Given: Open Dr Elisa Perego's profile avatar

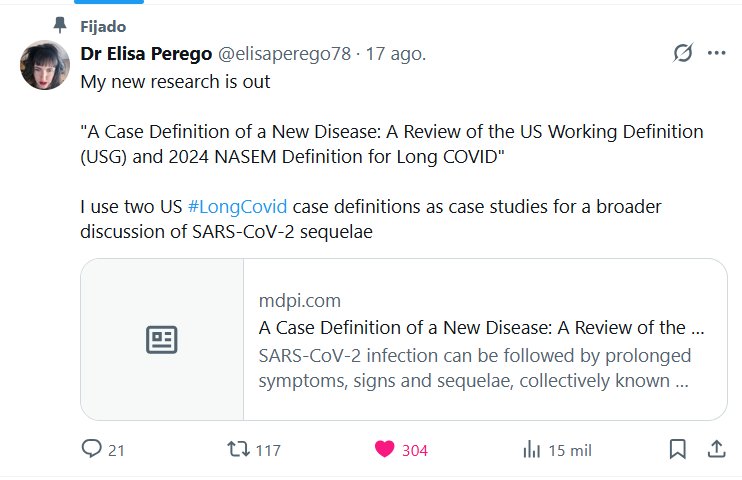Looking at the screenshot, I should (44, 67).
